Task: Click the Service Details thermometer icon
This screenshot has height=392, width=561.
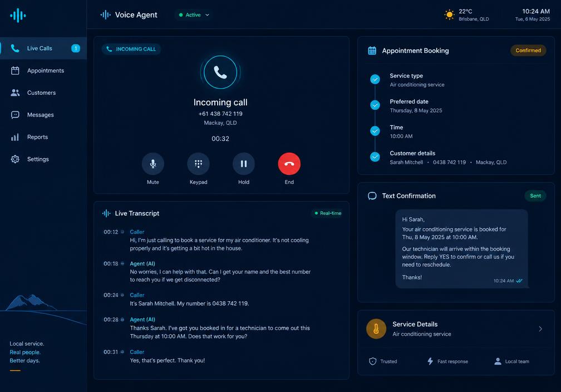Action: 376,329
